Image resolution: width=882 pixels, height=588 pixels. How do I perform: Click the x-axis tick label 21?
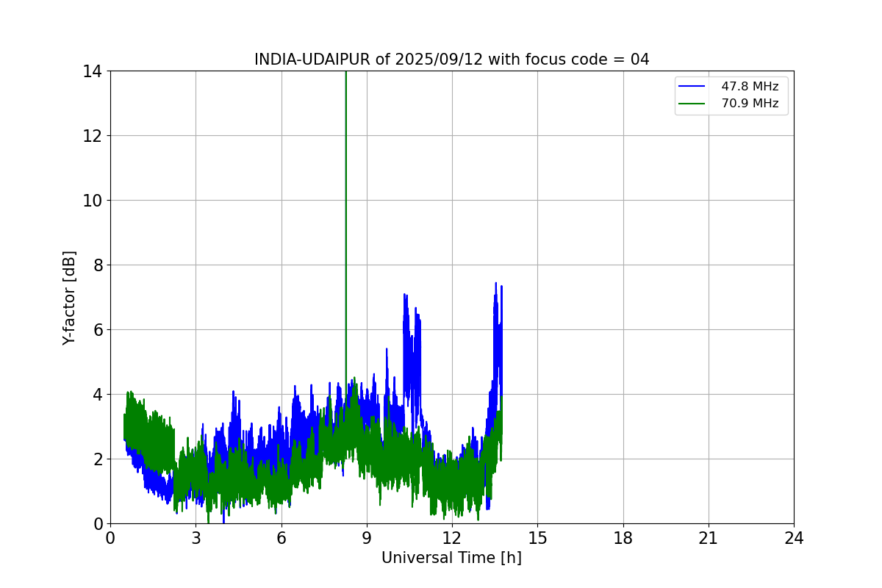click(709, 538)
